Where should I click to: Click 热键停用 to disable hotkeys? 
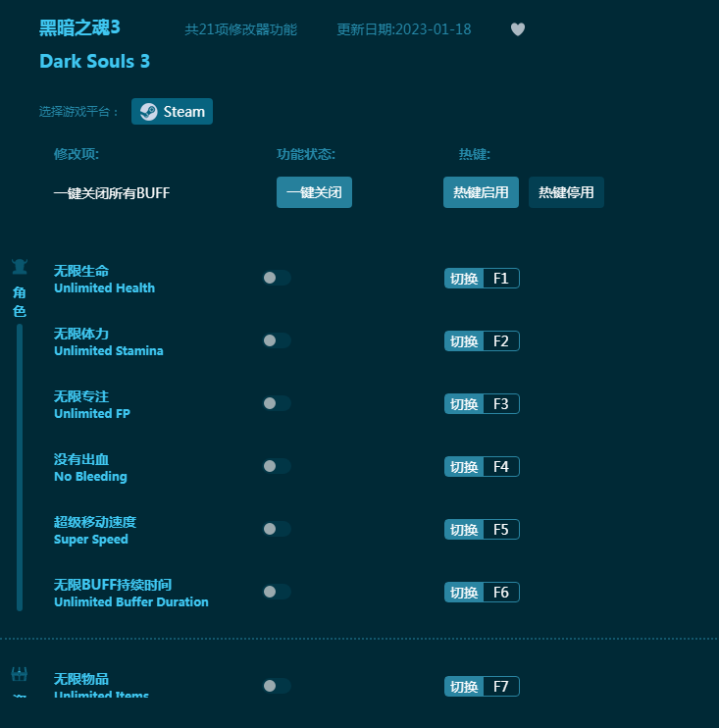[566, 192]
